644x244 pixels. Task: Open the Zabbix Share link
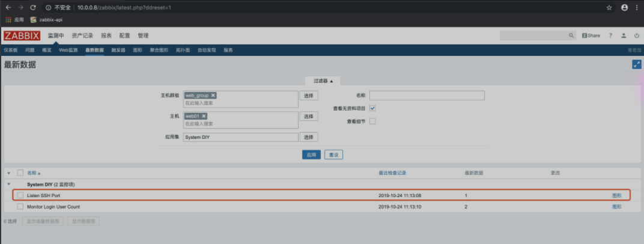(x=591, y=35)
